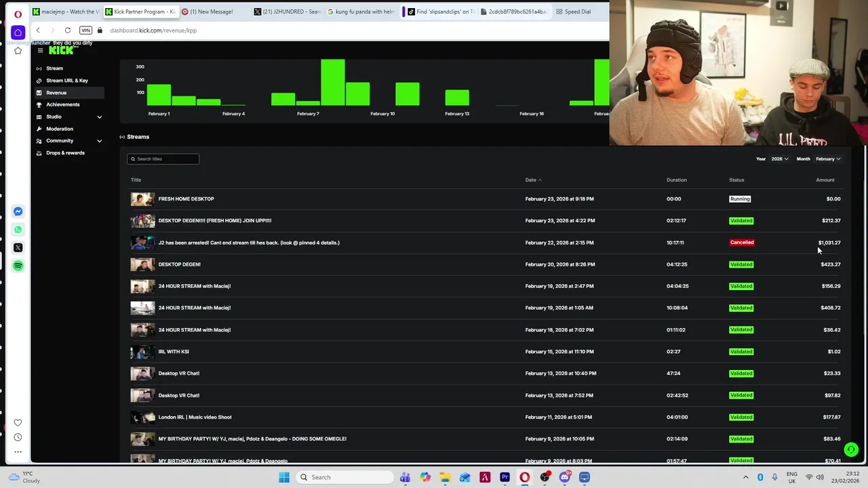The height and width of the screenshot is (488, 868).
Task: Click the Duration column header
Action: (x=677, y=180)
